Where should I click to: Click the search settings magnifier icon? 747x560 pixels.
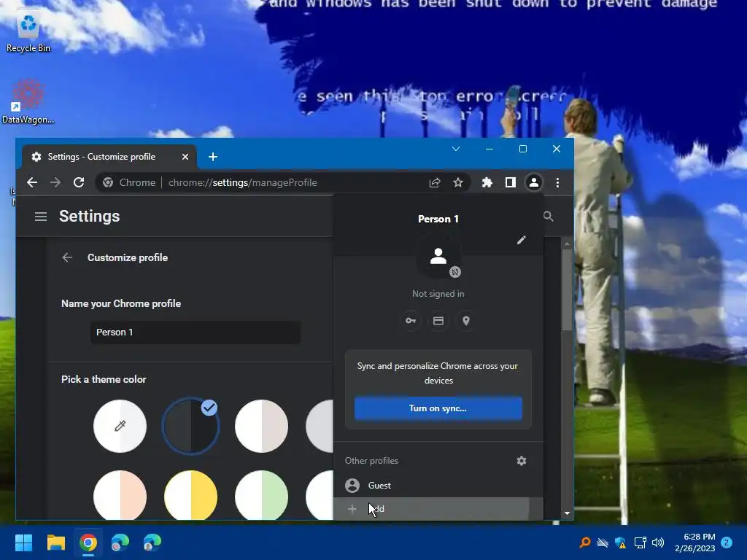(x=549, y=217)
